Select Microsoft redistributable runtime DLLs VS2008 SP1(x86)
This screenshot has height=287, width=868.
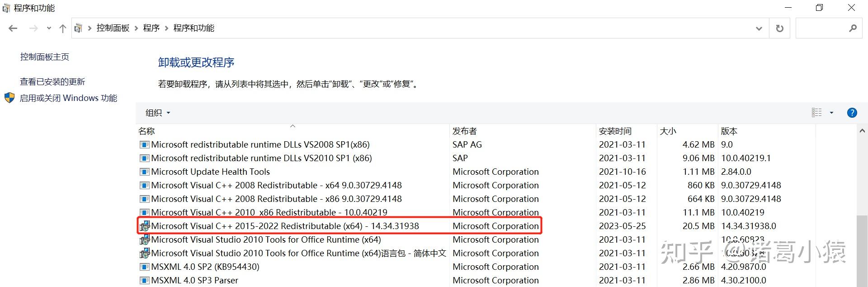260,145
